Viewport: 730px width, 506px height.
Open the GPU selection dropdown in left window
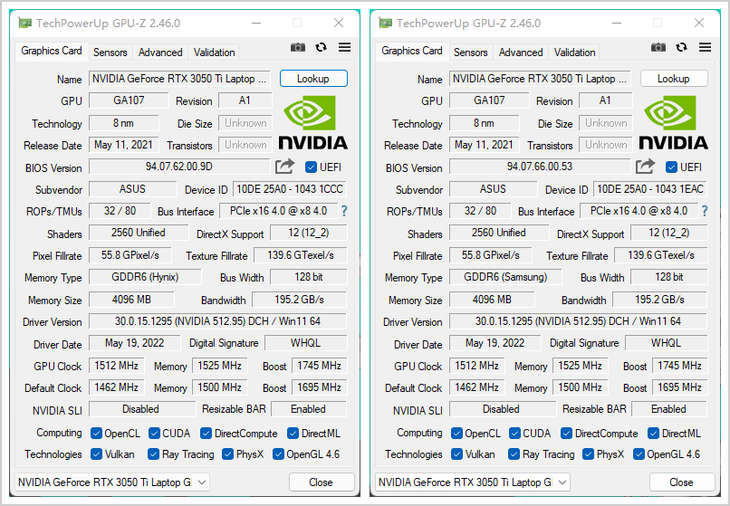[112, 482]
